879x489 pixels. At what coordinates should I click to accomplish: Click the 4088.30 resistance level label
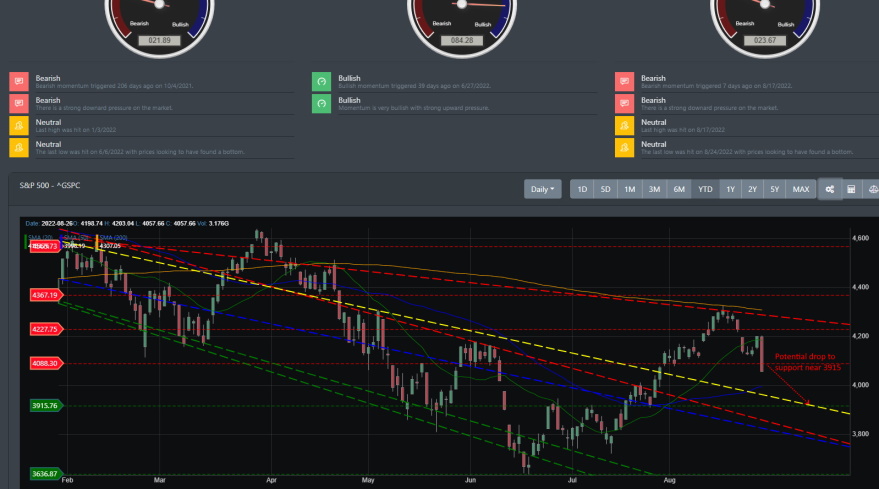[45, 363]
